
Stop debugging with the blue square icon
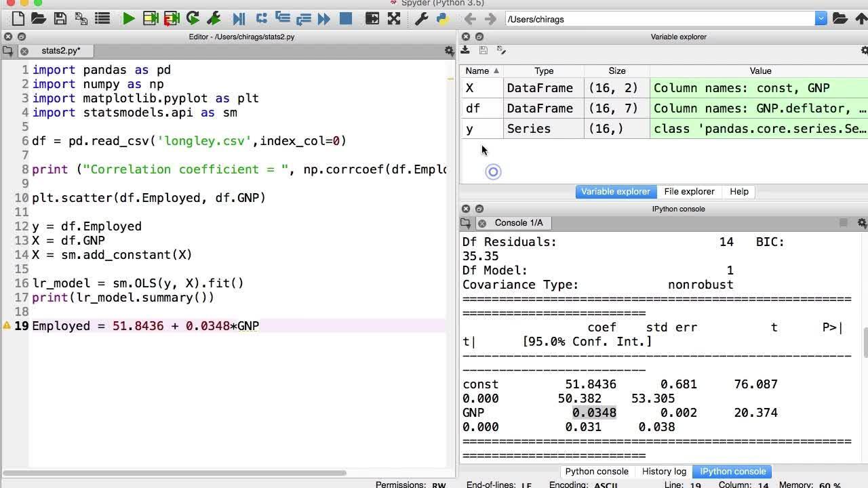[346, 19]
